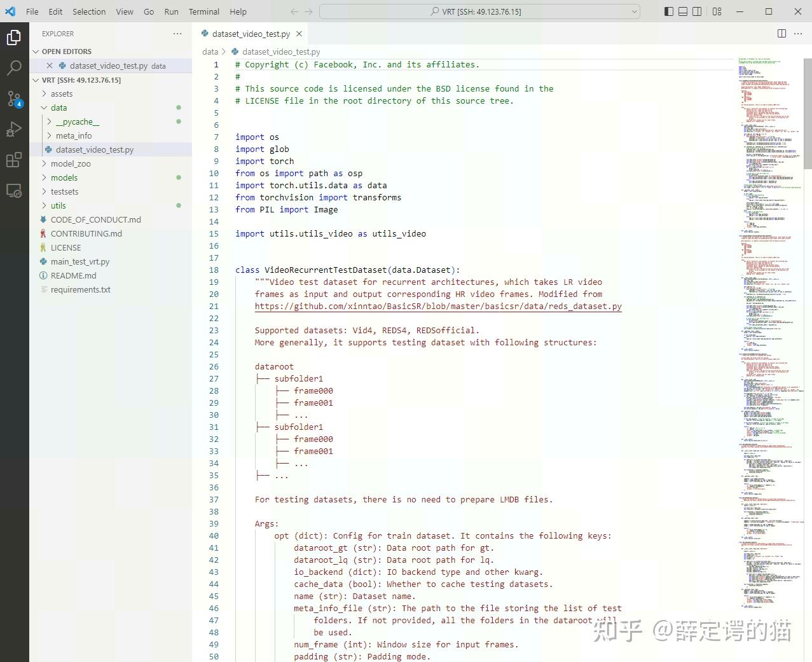
Task: Open the Selection menu
Action: coord(89,11)
